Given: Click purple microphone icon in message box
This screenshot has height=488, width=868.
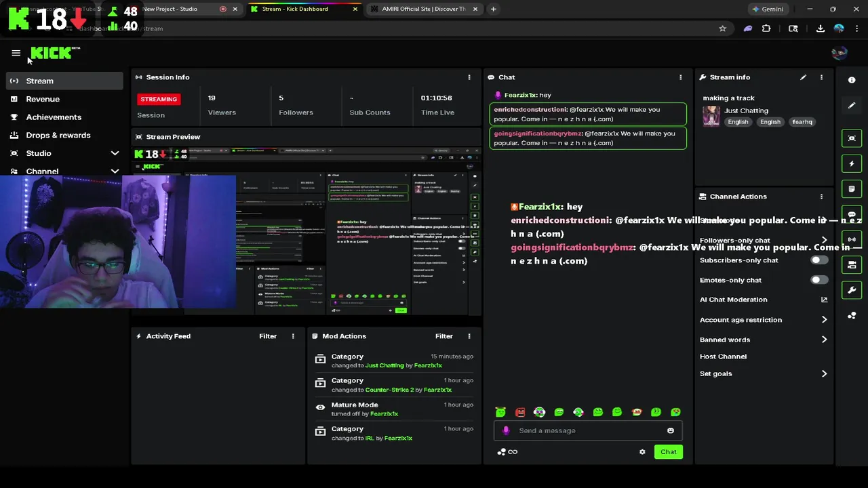Looking at the screenshot, I should [x=506, y=430].
